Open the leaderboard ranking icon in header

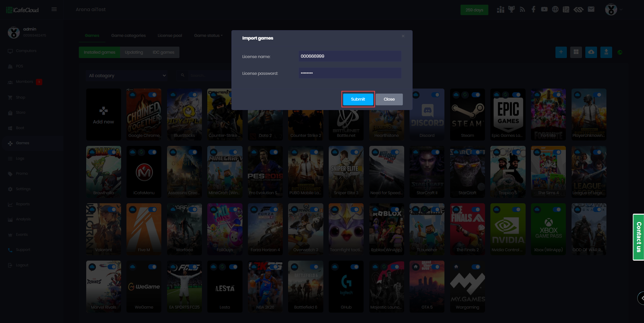[500, 9]
